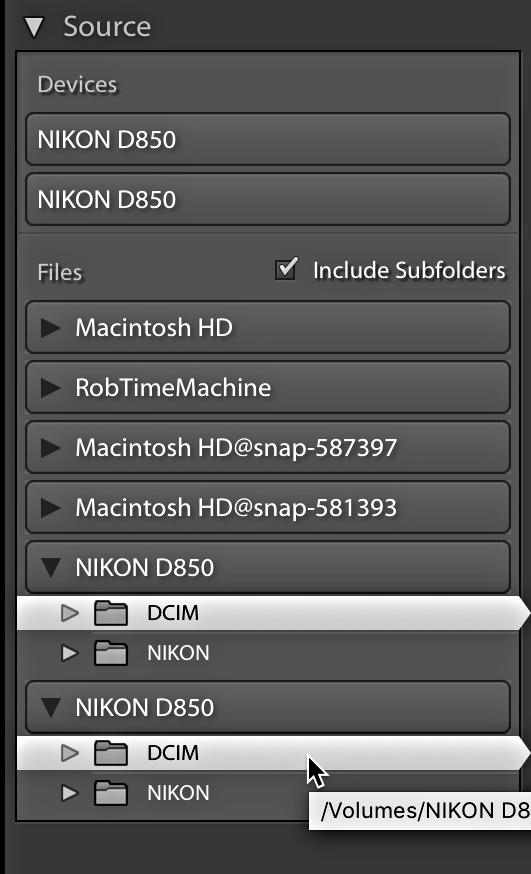Viewport: 531px width, 874px height.
Task: Click the NIKON folder icon in second NIKON D850
Action: coord(111,793)
